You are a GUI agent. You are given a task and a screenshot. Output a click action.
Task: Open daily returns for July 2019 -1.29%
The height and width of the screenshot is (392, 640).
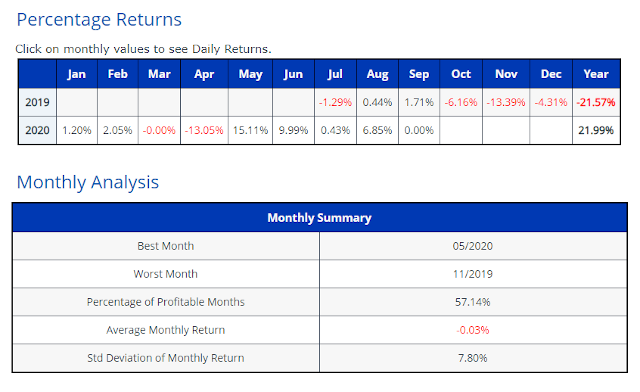pyautogui.click(x=335, y=102)
